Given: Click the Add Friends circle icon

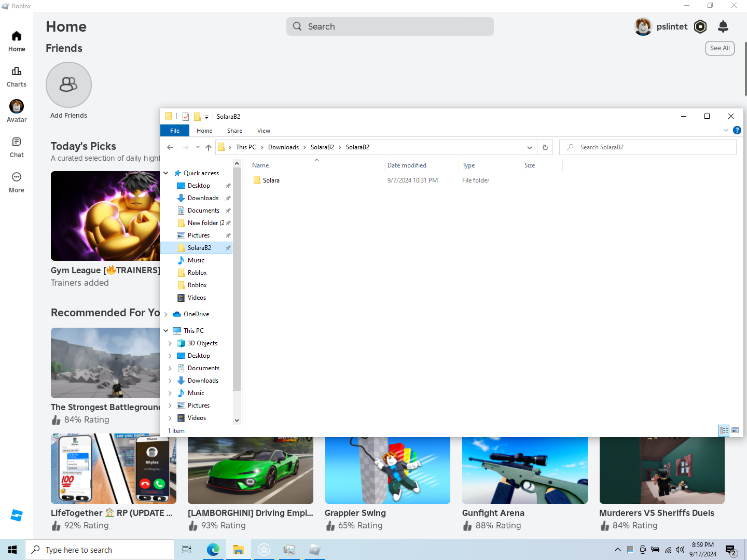Looking at the screenshot, I should click(68, 85).
